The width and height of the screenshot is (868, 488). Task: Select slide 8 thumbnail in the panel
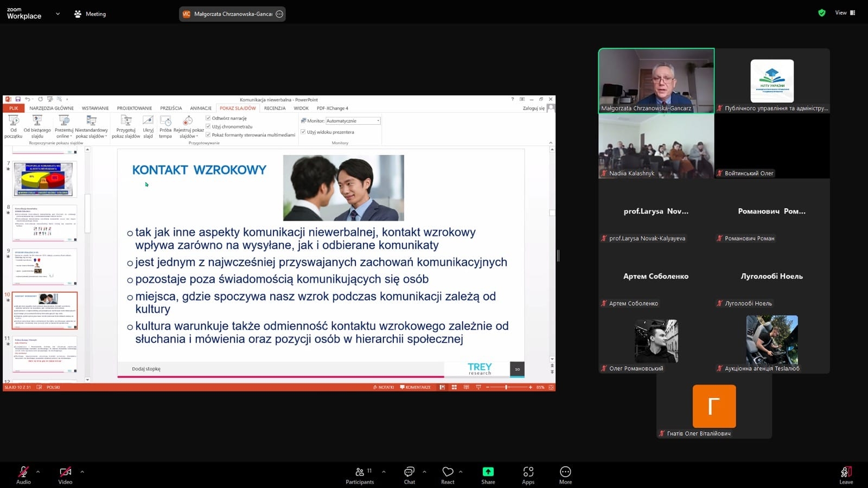click(x=46, y=223)
